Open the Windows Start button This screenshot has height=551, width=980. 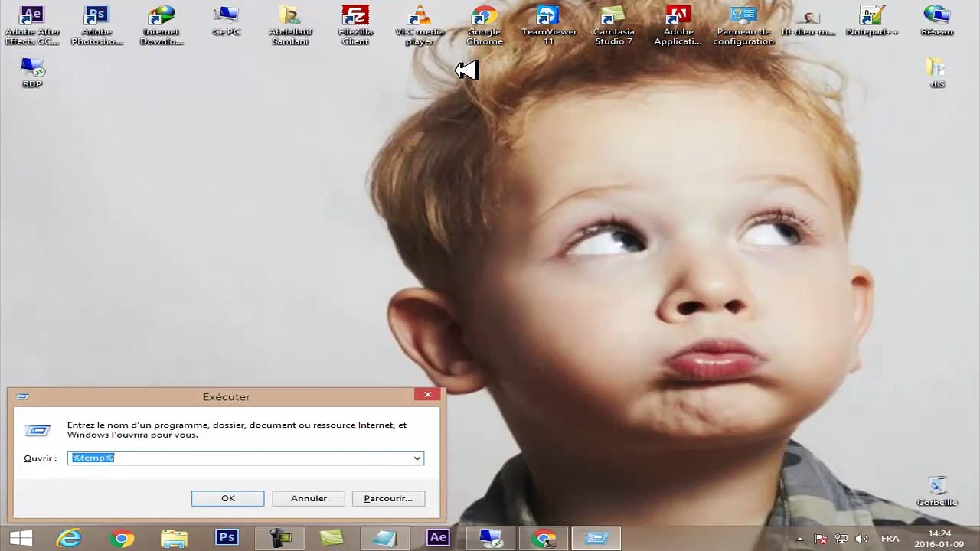click(21, 538)
